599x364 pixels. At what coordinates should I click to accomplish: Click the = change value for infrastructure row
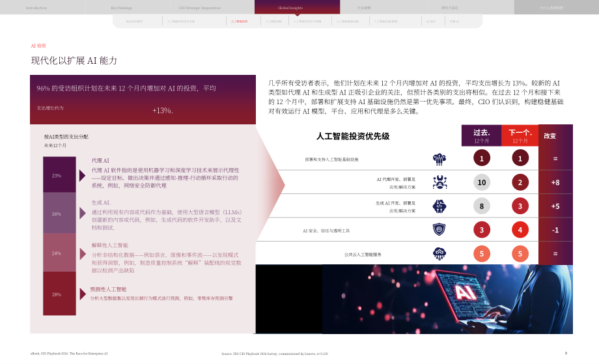pos(555,158)
